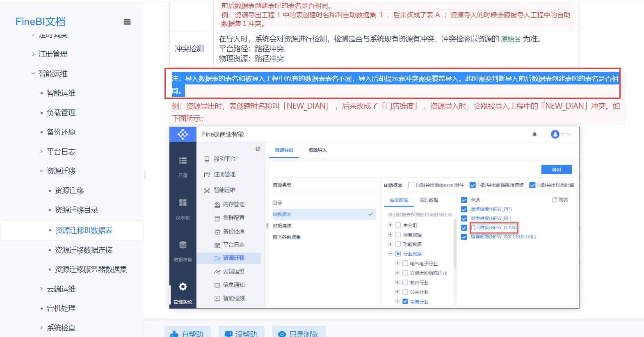The width and height of the screenshot is (644, 337).
Task: Open the 销售明细(NEW_SALESDETAIL) table link
Action: [503, 237]
